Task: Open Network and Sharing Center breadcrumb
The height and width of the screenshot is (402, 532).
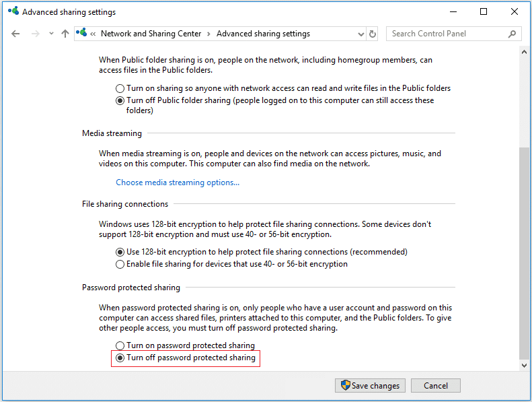Action: pyautogui.click(x=151, y=34)
